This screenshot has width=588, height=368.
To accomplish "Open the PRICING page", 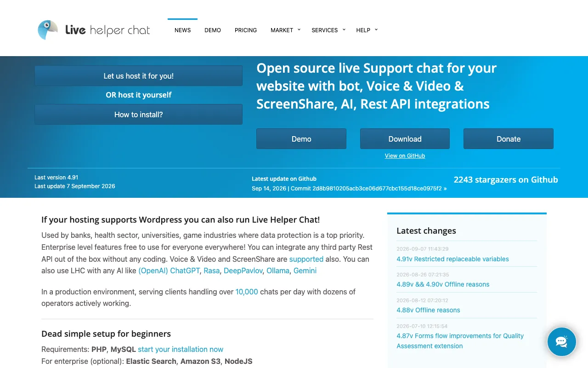I will pyautogui.click(x=246, y=30).
